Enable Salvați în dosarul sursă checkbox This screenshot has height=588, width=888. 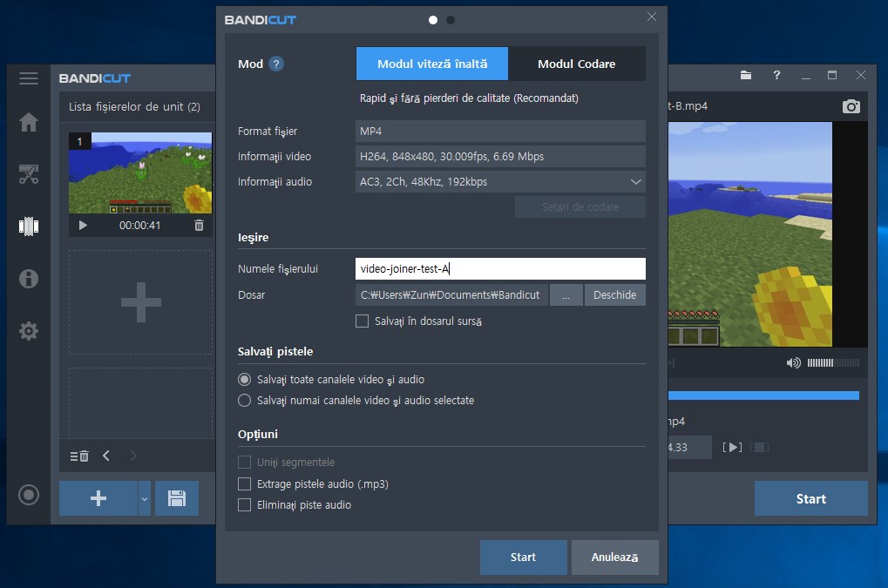tap(362, 321)
